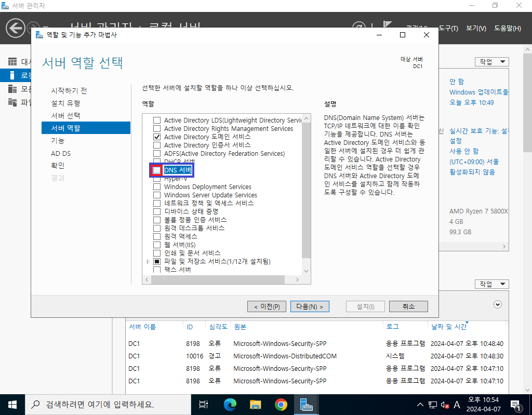532x415 pixels.
Task: Click roles list scroll up arrow
Action: pyautogui.click(x=307, y=118)
